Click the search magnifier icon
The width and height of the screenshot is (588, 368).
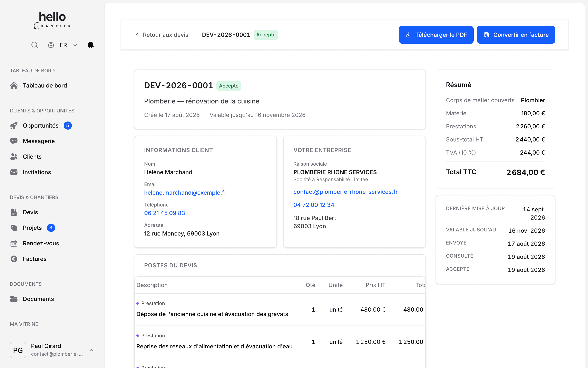(35, 45)
